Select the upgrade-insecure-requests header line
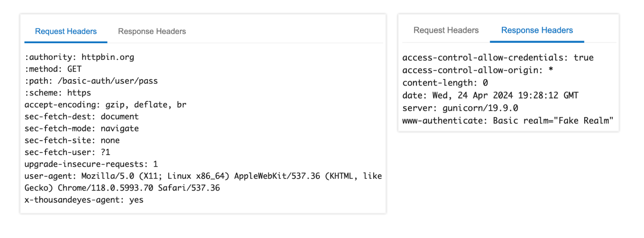 coord(91,164)
